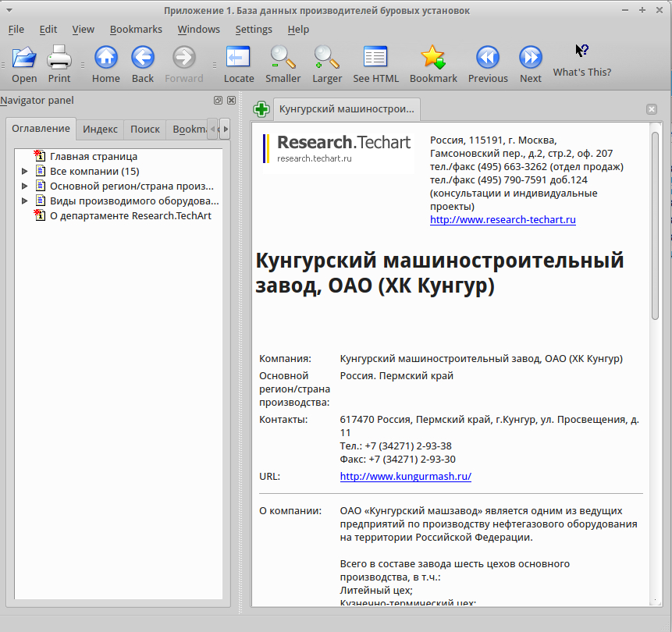Select О департаменте Research.TechArt item
The width and height of the screenshot is (672, 632).
(130, 215)
